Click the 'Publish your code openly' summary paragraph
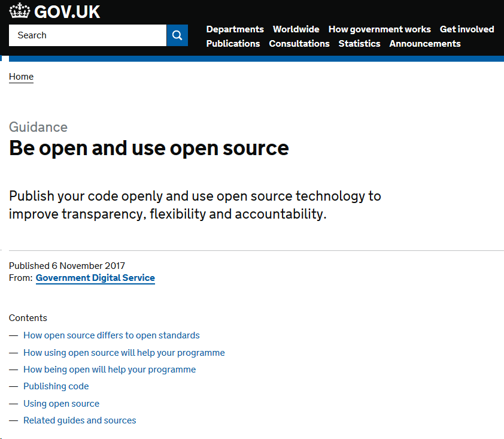The image size is (504, 439). point(195,205)
